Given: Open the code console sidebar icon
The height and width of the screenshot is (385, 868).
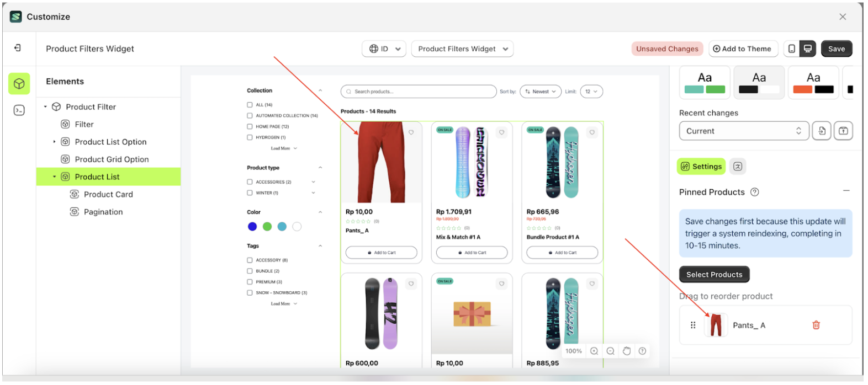Looking at the screenshot, I should (x=19, y=110).
